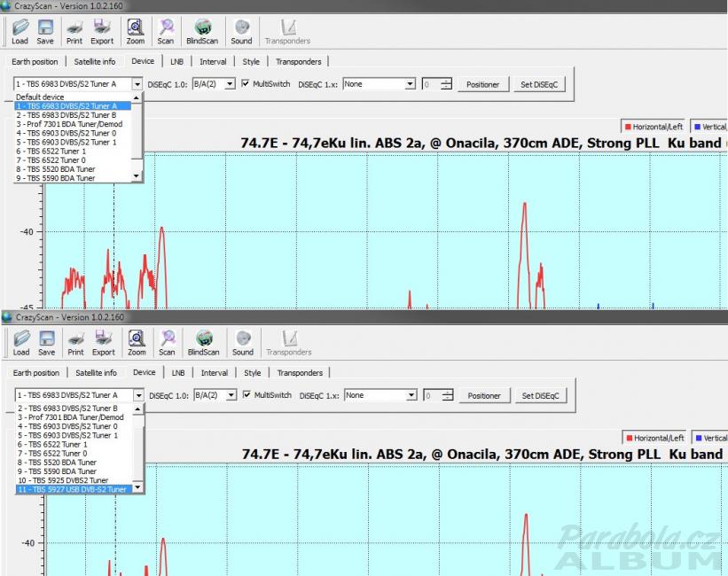This screenshot has width=728, height=576.
Task: Click the Save icon in the lower CrazyScan window
Action: pos(46,343)
